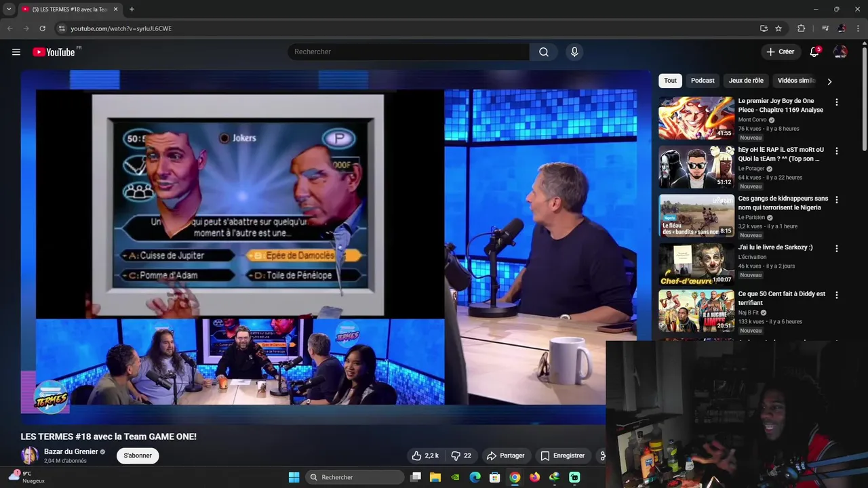Open options menu for hEy oH lE RAP video
The image size is (868, 488).
pyautogui.click(x=836, y=151)
